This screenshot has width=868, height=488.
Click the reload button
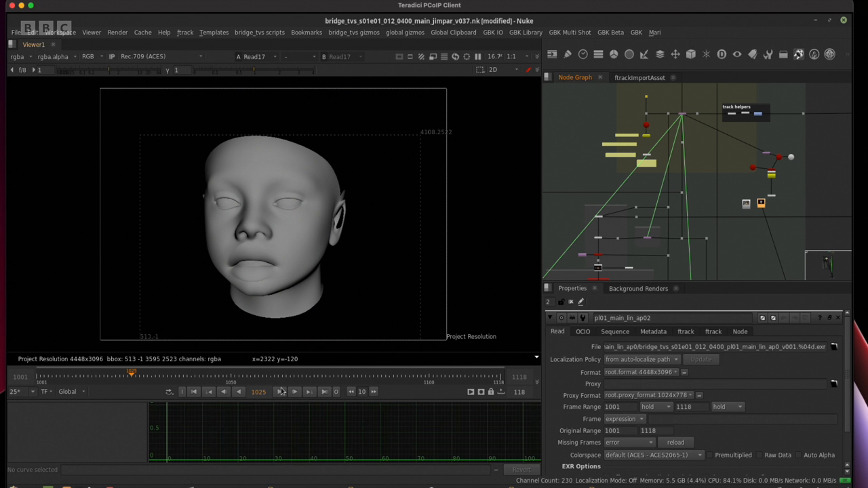pos(675,443)
